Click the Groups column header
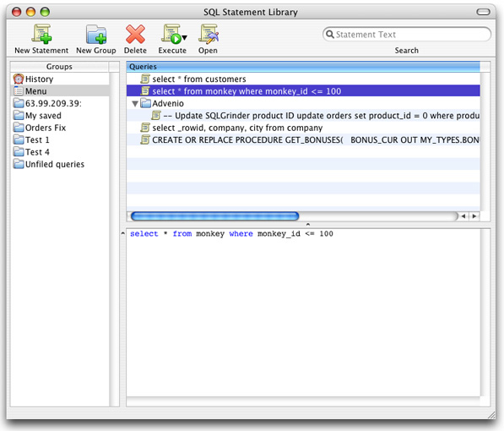This screenshot has height=431, width=504. 59,67
